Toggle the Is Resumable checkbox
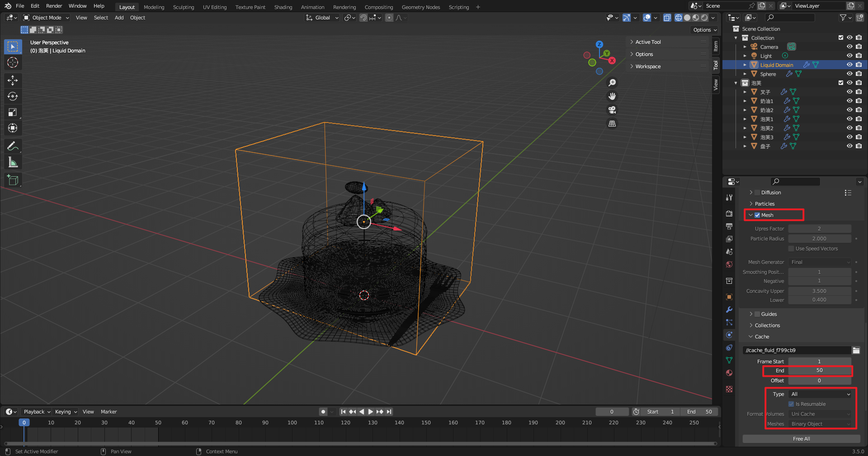Viewport: 868px width, 456px height. click(x=791, y=404)
